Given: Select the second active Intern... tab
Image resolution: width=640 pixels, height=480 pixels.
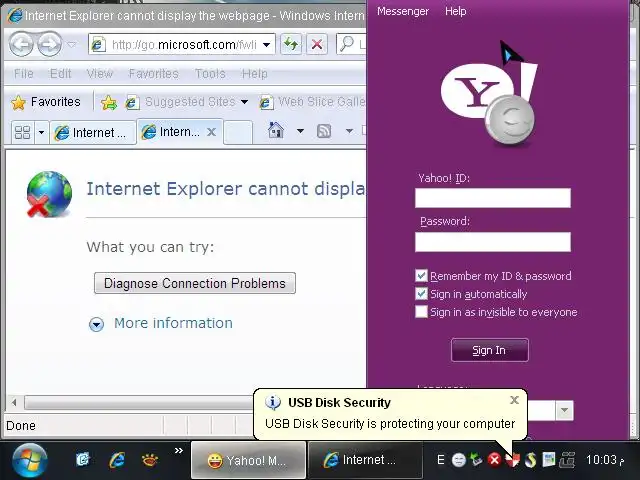Looking at the screenshot, I should click(x=171, y=132).
